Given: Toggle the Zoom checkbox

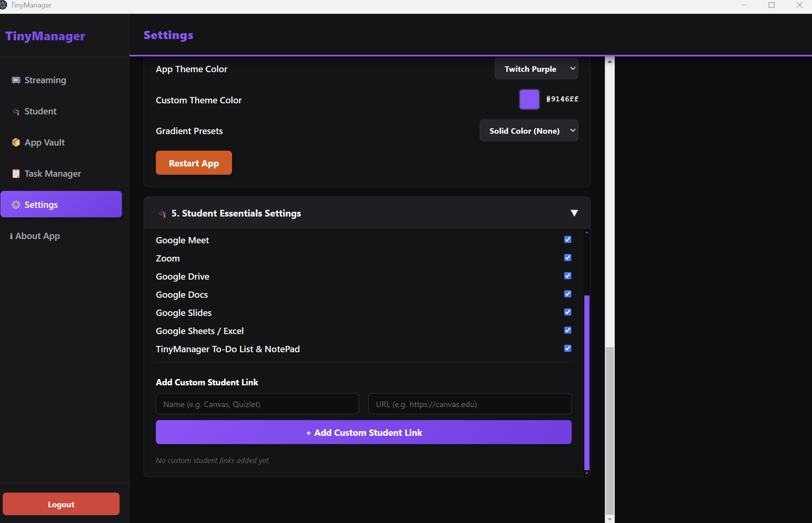Looking at the screenshot, I should [568, 258].
